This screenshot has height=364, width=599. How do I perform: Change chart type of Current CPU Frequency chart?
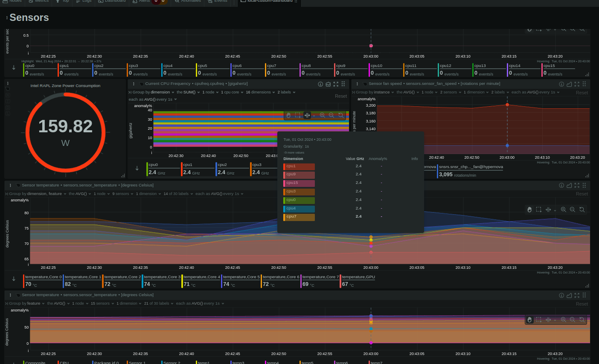[x=328, y=84]
